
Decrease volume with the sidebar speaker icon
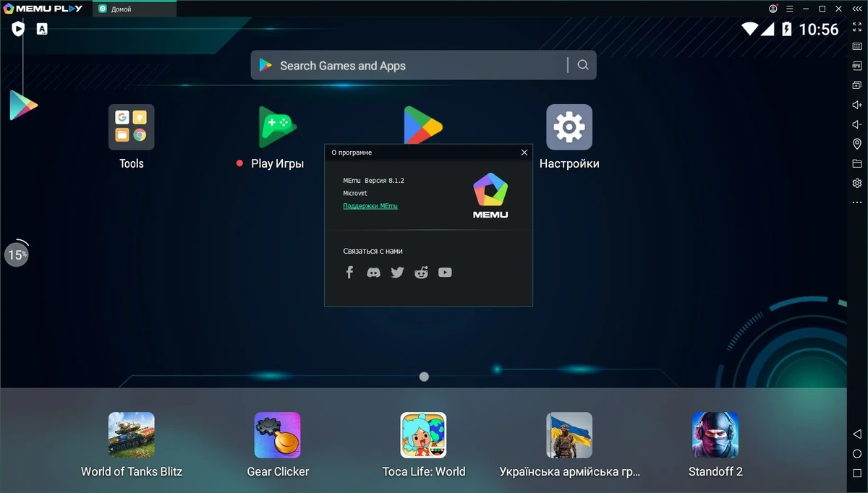857,124
